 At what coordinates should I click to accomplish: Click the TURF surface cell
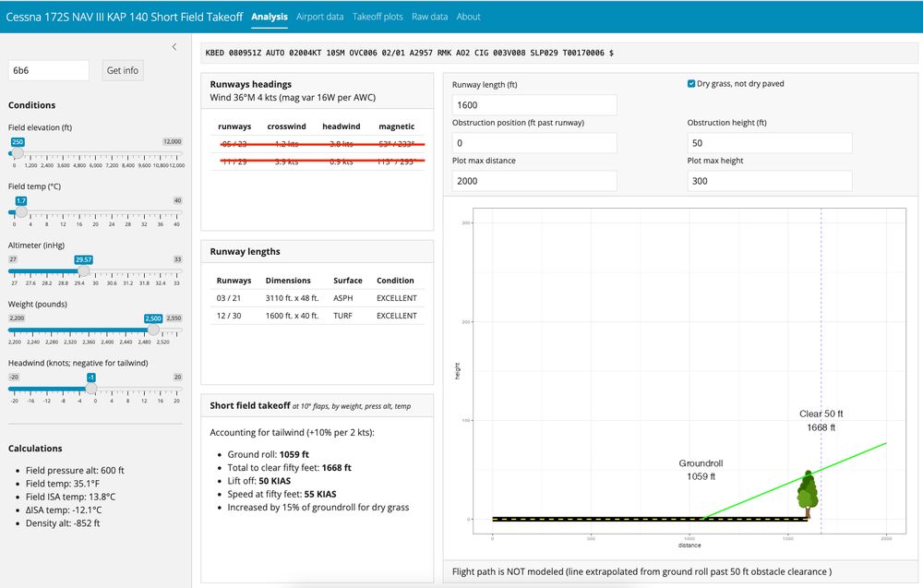(x=342, y=316)
